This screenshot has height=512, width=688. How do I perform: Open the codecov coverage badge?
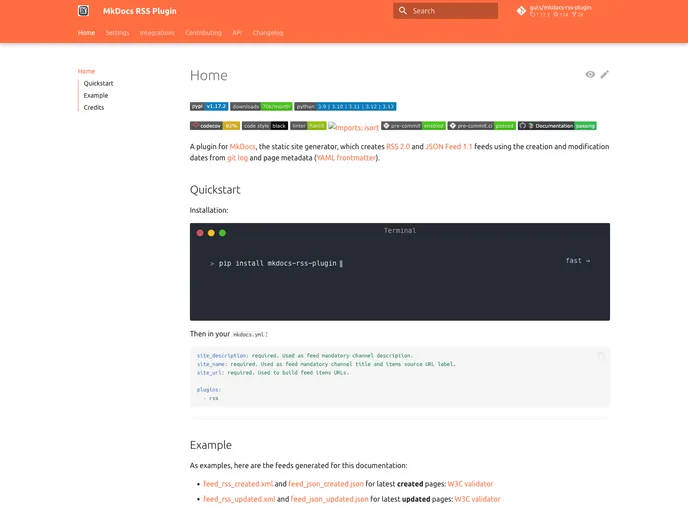pos(215,126)
